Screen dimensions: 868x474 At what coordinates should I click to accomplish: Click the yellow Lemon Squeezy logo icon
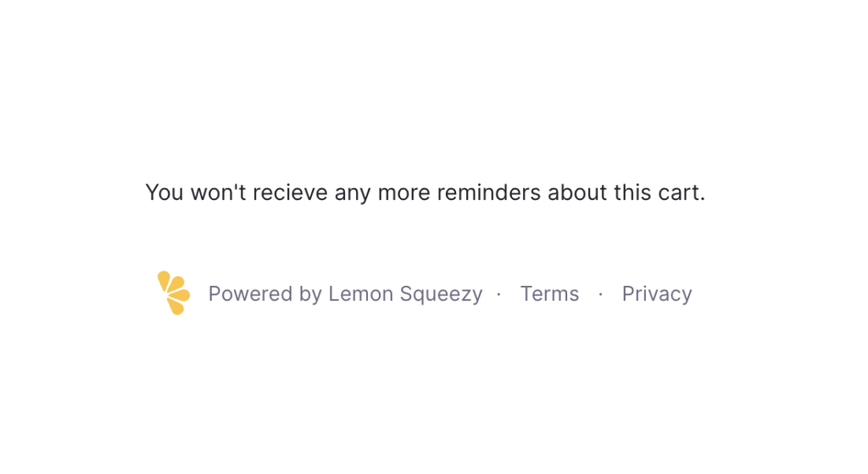tap(174, 293)
